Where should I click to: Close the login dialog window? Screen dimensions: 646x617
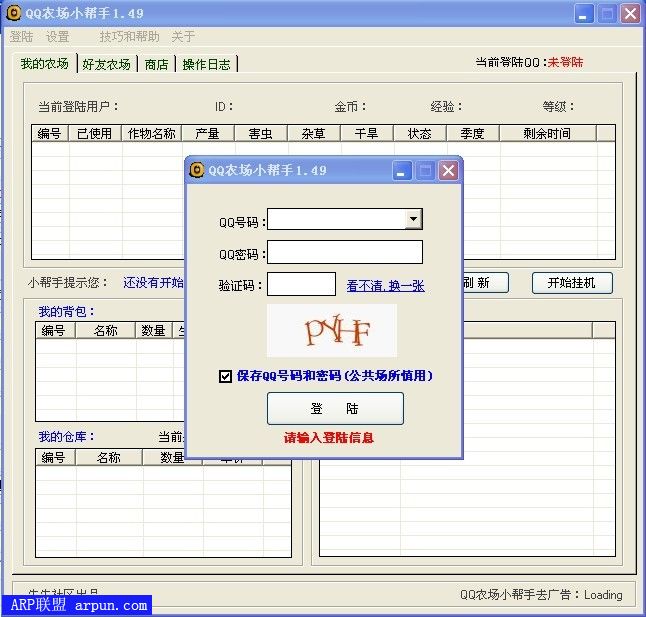click(449, 170)
